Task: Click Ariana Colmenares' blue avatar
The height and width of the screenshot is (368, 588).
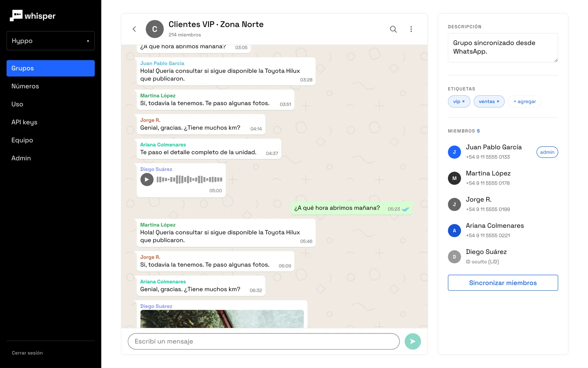Action: [x=454, y=230]
